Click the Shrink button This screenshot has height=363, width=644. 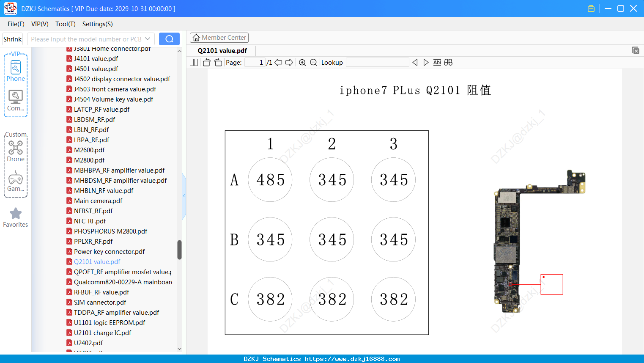12,39
